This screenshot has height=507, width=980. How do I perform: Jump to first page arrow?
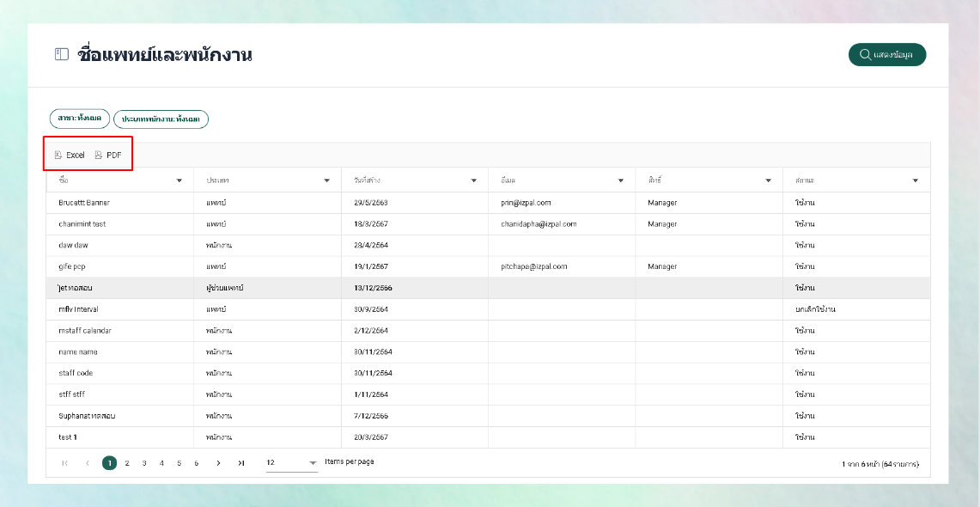[65, 463]
